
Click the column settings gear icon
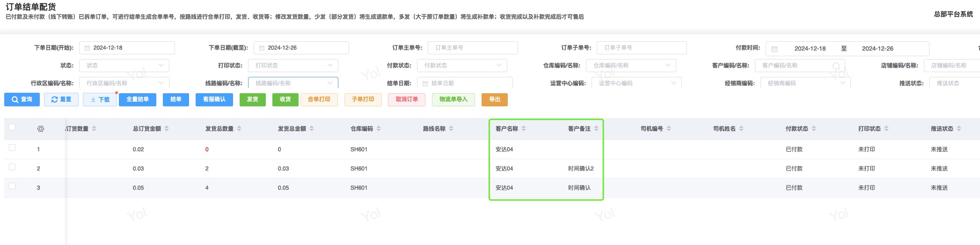41,129
